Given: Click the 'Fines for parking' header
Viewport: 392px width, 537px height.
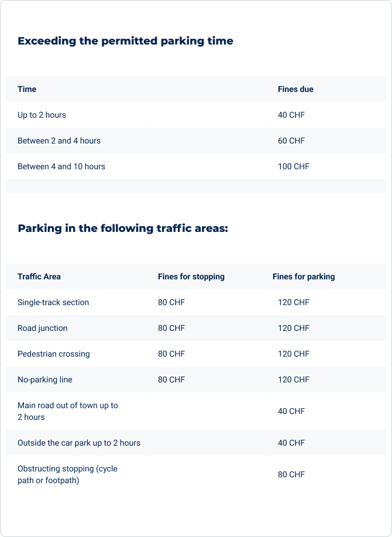Looking at the screenshot, I should [304, 277].
